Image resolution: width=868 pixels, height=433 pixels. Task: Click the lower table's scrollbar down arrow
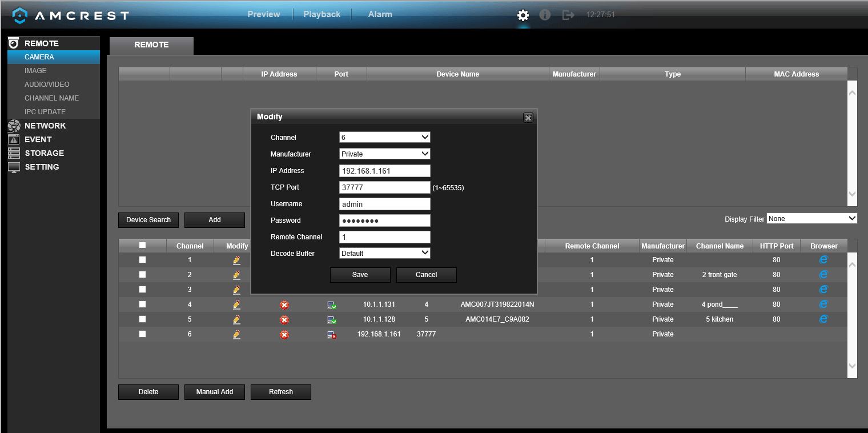point(852,366)
